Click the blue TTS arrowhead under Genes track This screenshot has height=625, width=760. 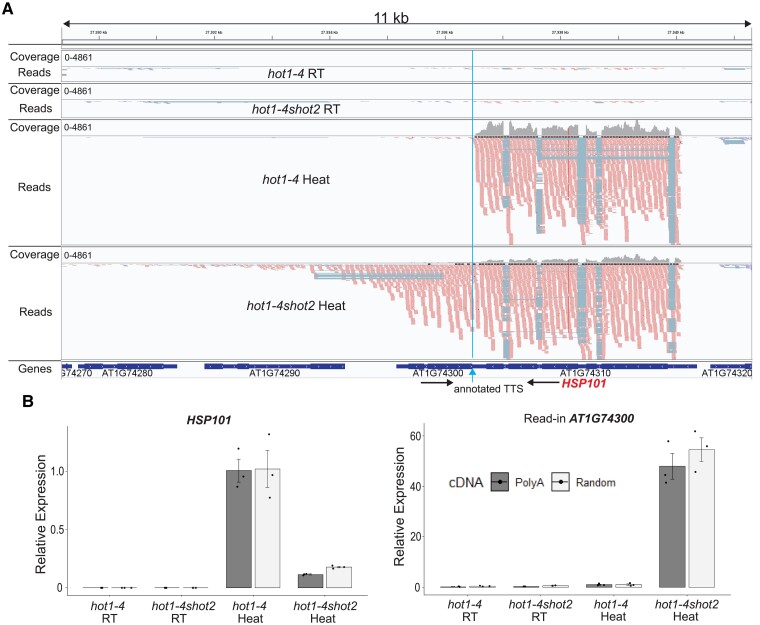[x=473, y=372]
